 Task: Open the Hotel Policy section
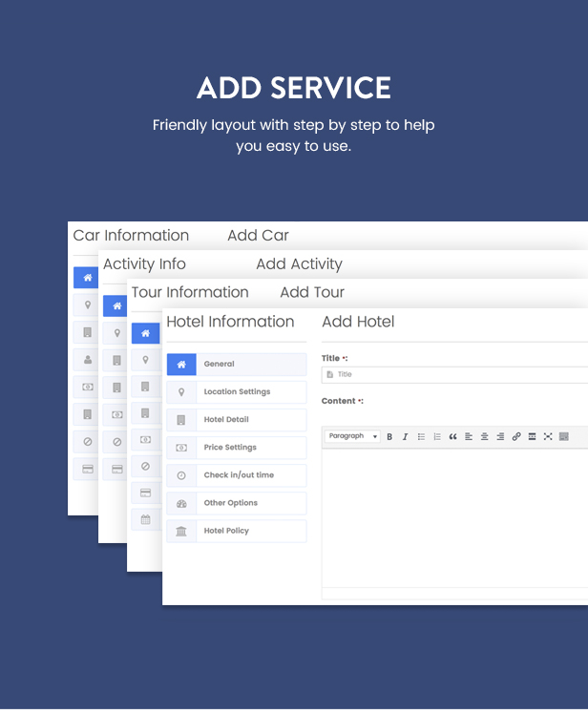237,531
